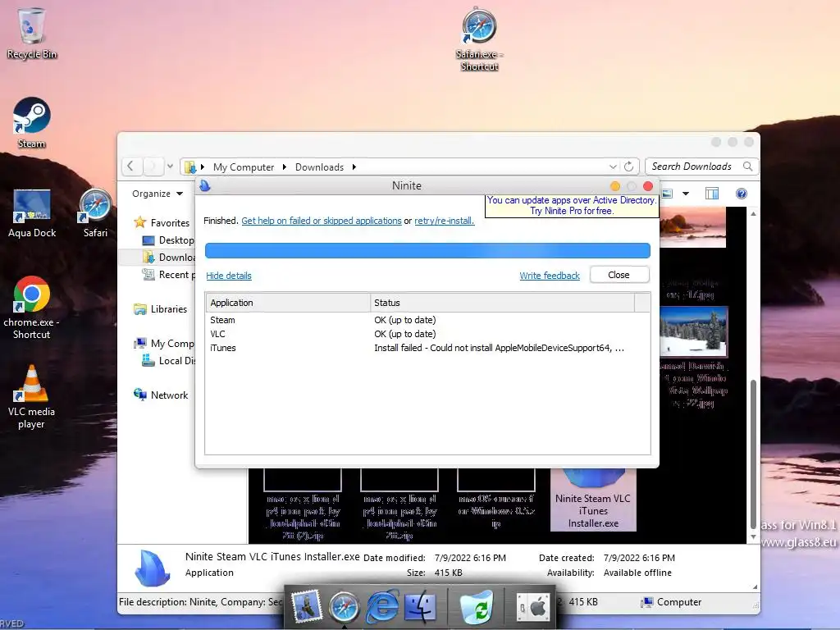Select the snowy trees wallpaper thumbnail
This screenshot has width=840, height=630.
[x=694, y=331]
